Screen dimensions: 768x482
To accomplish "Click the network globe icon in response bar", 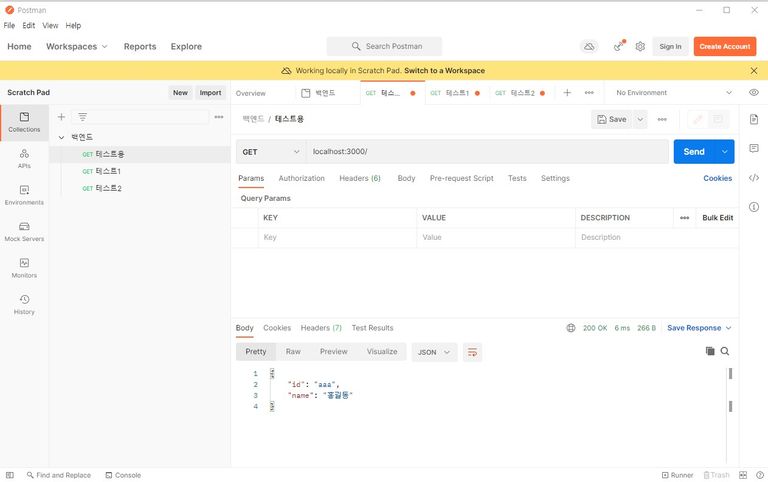I will coord(571,328).
